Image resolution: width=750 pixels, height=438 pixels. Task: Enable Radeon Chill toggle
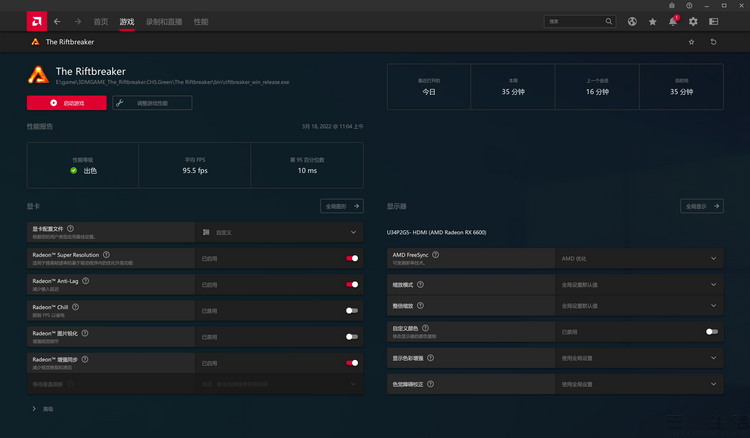[352, 311]
